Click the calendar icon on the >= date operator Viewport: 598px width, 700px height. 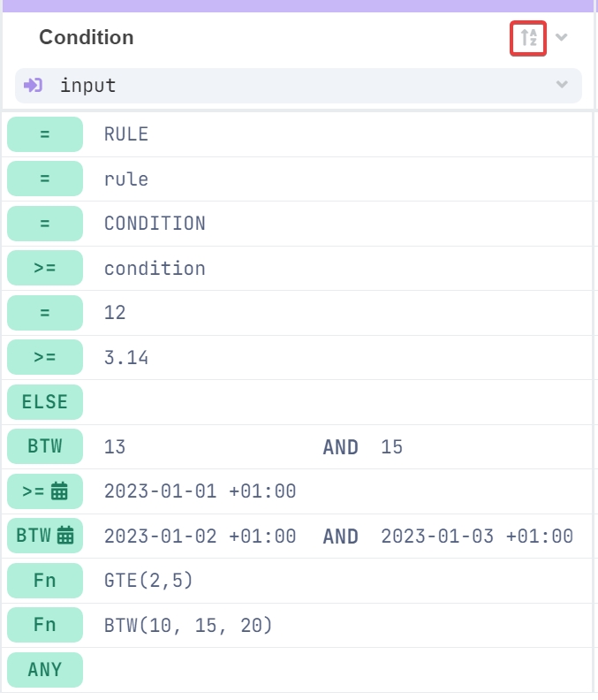pyautogui.click(x=59, y=491)
